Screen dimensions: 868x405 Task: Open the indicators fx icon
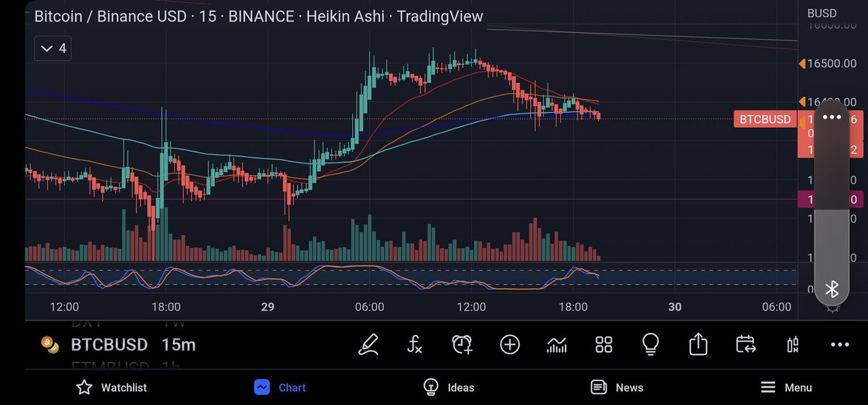(x=414, y=344)
